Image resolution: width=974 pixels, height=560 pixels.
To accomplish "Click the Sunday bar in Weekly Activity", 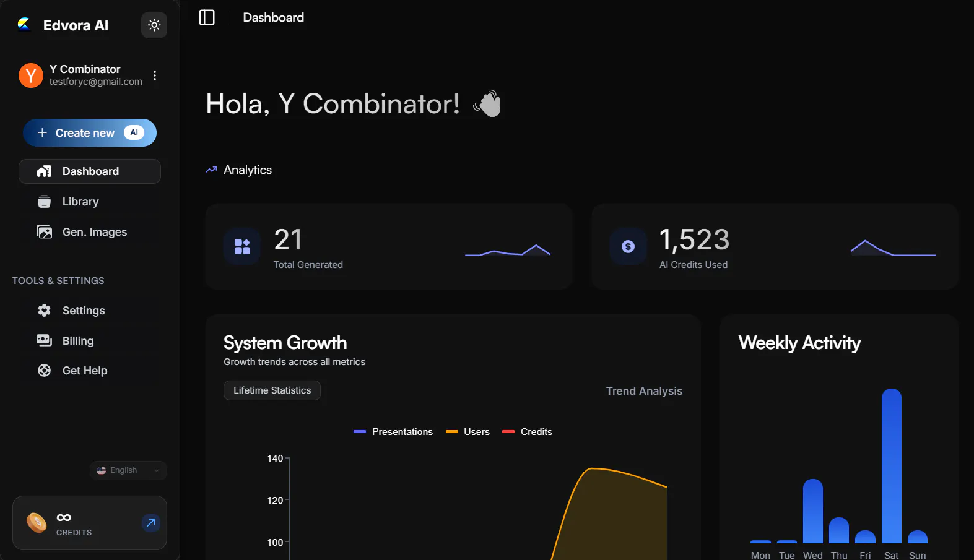I will click(x=918, y=537).
